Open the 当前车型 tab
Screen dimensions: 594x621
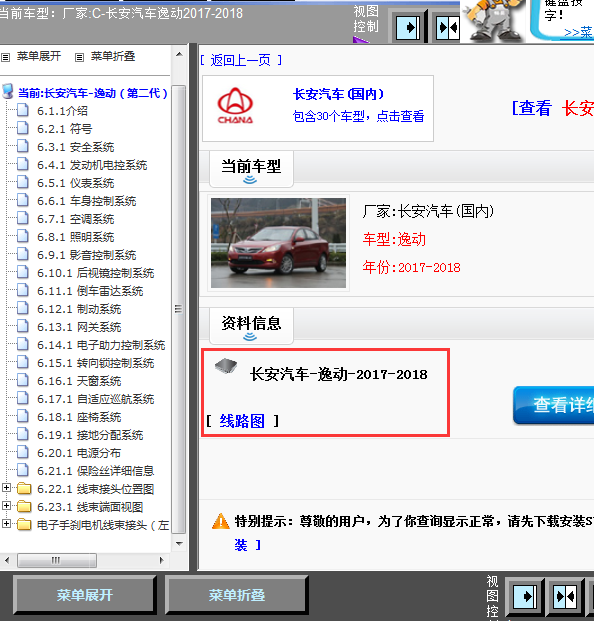[251, 169]
